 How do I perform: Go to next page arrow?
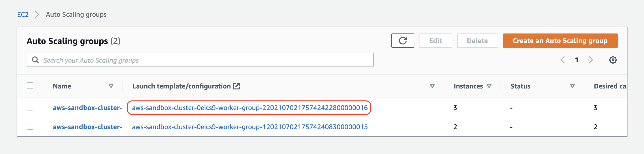click(x=591, y=60)
